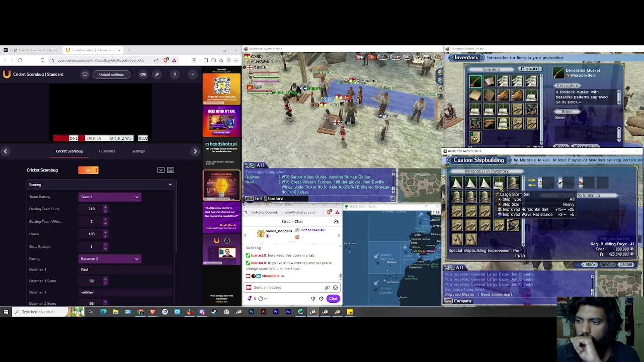Click the Company chat tab in game
Image resolution: width=644 pixels, height=362 pixels.
[462, 301]
